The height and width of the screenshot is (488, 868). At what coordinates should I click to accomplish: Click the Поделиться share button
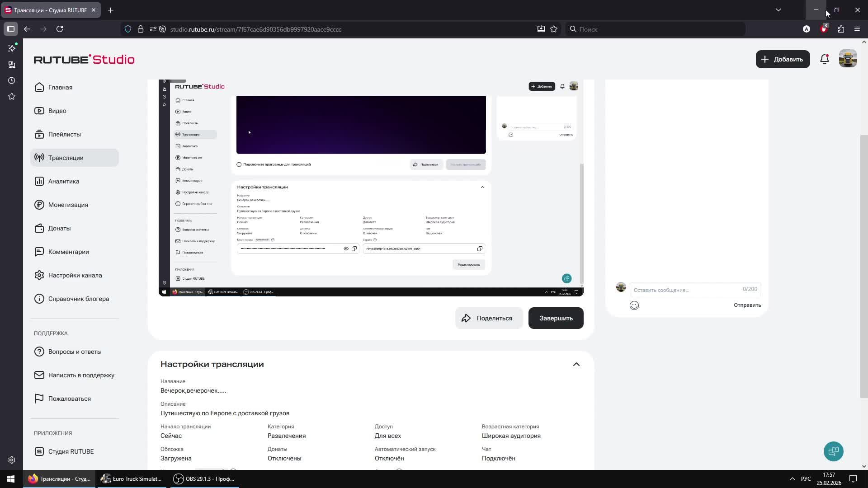(488, 318)
